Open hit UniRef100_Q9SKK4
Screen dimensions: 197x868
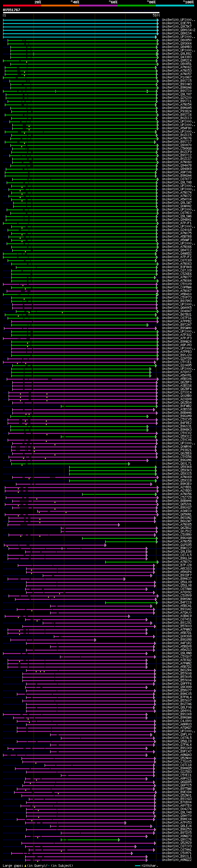tap(177, 43)
